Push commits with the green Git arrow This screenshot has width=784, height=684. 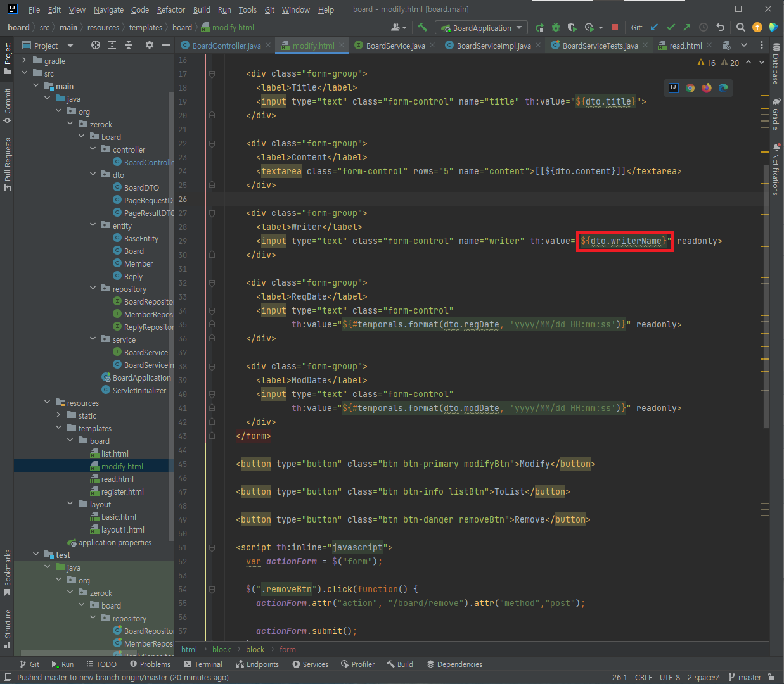click(x=687, y=27)
